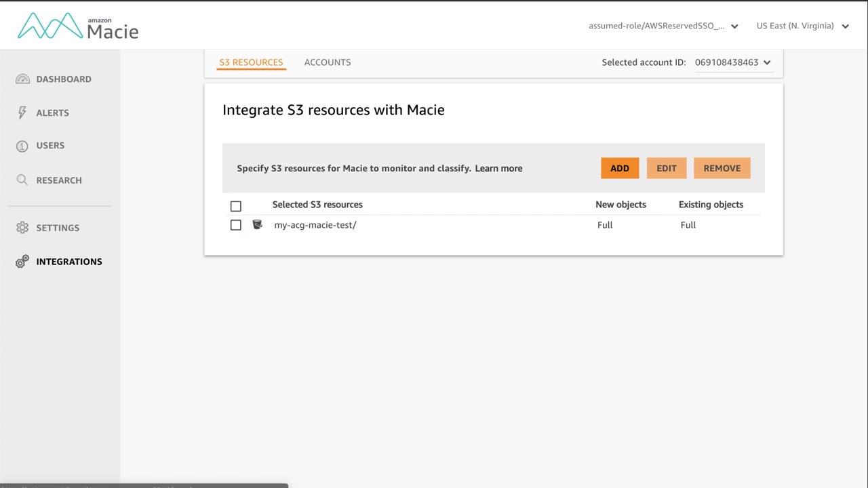
Task: Click the Research magnifier icon
Action: [x=22, y=180]
